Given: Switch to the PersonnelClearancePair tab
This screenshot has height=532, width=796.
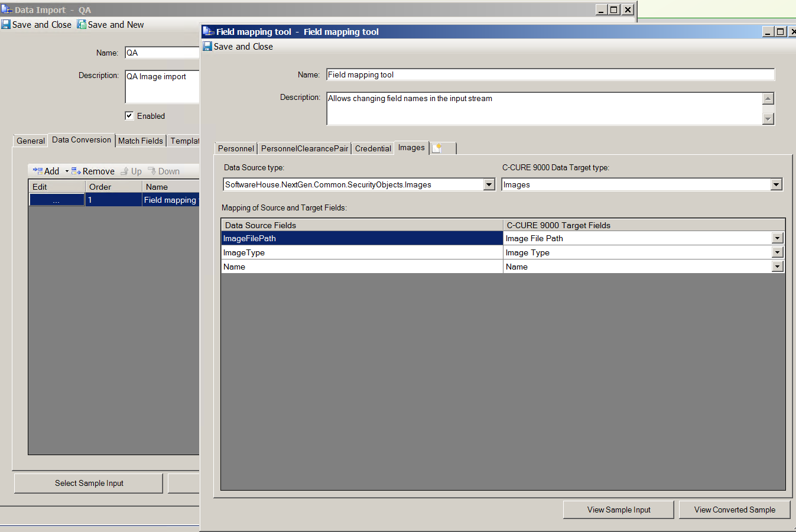Looking at the screenshot, I should (x=304, y=148).
